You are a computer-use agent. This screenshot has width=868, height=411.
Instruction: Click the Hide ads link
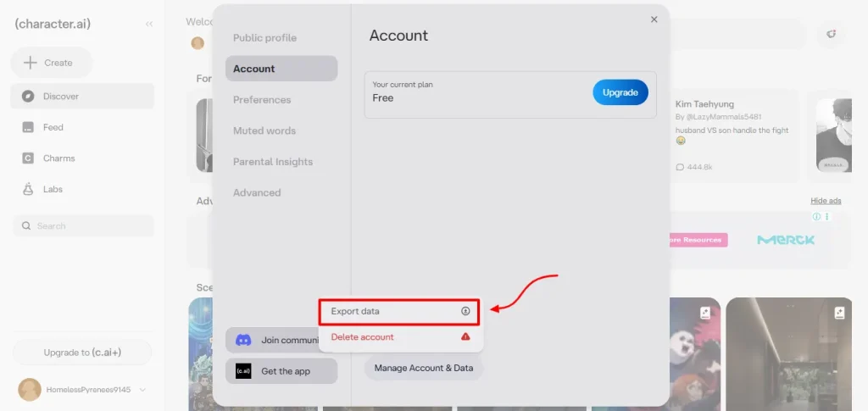(826, 201)
